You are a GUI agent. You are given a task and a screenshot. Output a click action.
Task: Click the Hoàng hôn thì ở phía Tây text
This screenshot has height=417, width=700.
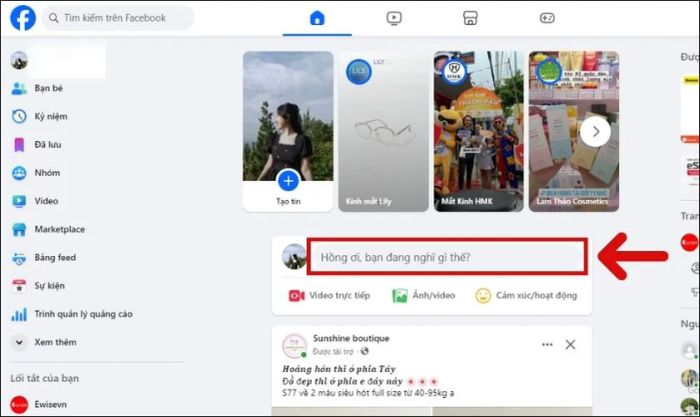pos(339,369)
